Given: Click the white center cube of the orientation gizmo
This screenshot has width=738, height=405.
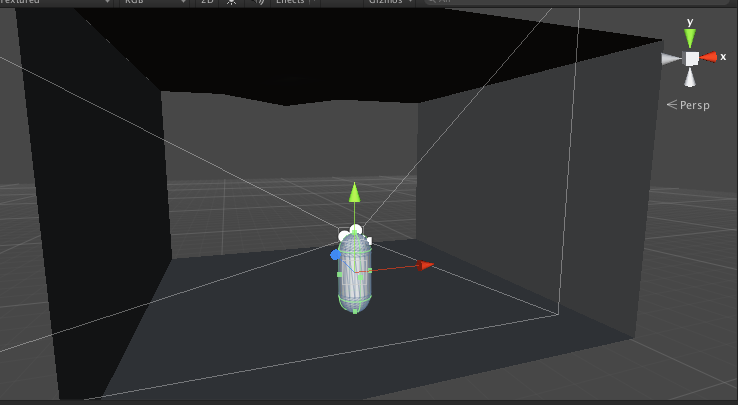Looking at the screenshot, I should coord(691,59).
